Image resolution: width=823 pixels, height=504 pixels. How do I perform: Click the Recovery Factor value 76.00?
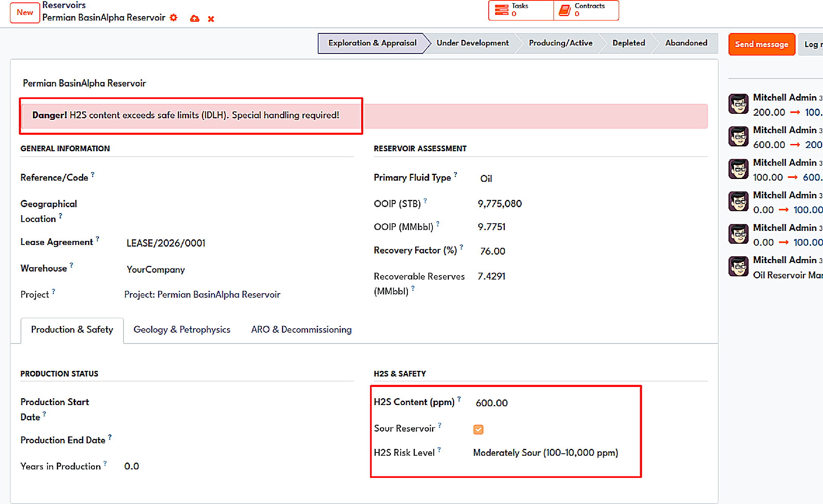tap(493, 251)
